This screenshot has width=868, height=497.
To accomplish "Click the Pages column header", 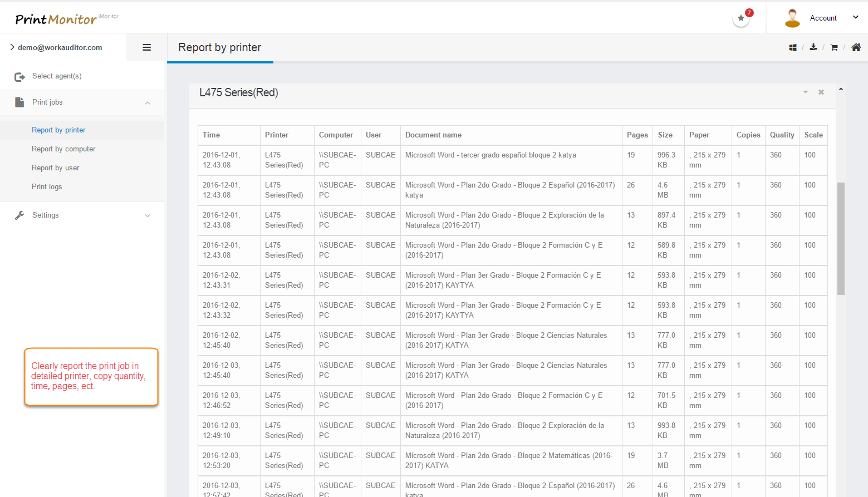I will (637, 135).
